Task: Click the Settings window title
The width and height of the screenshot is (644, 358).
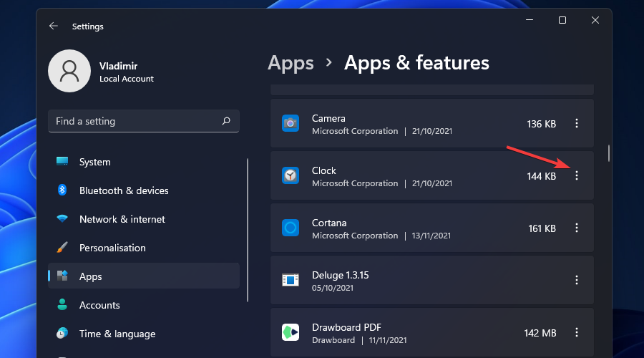Action: (x=87, y=26)
